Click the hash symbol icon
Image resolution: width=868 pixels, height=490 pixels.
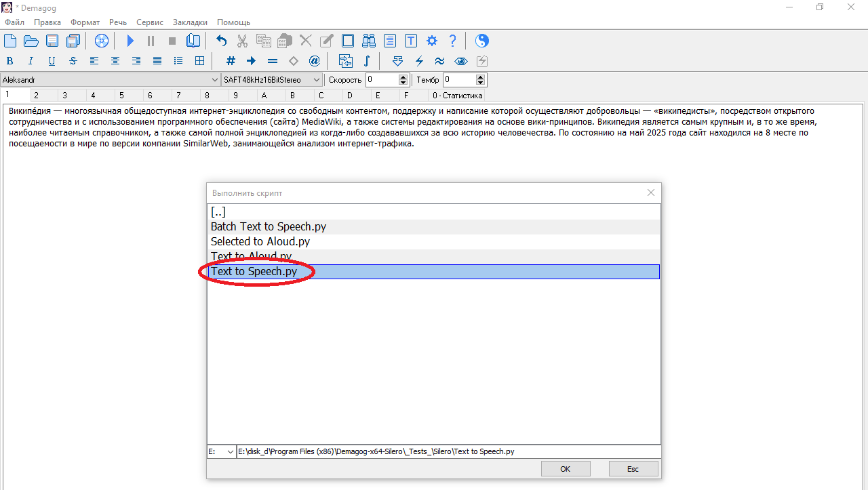coord(231,61)
